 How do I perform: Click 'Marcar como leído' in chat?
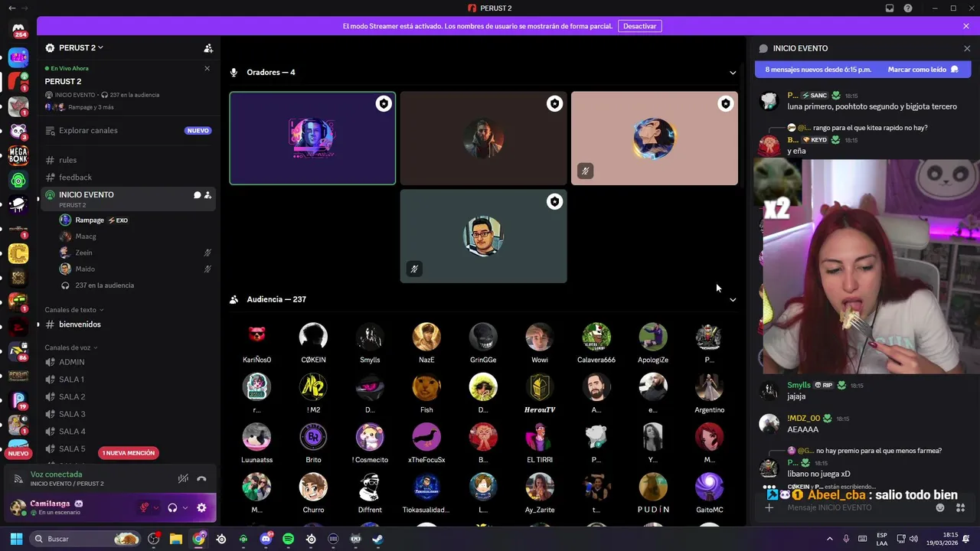pos(923,70)
